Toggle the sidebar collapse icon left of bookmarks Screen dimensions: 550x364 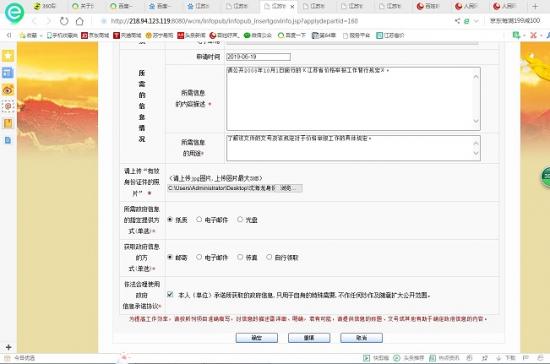click(x=9, y=35)
